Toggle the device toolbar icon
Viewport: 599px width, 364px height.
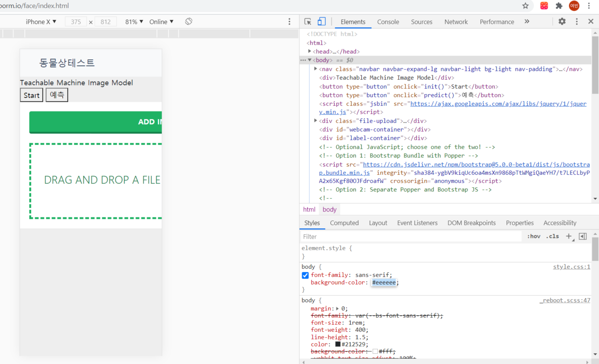321,22
